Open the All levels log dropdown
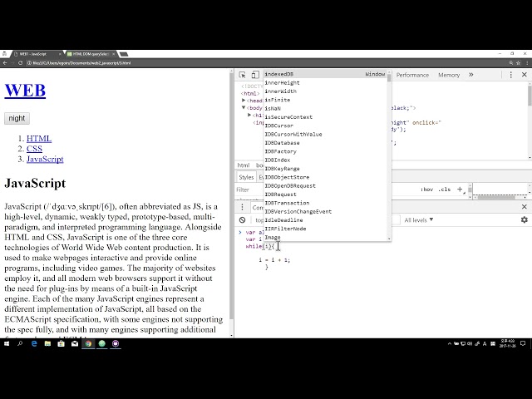 point(419,219)
